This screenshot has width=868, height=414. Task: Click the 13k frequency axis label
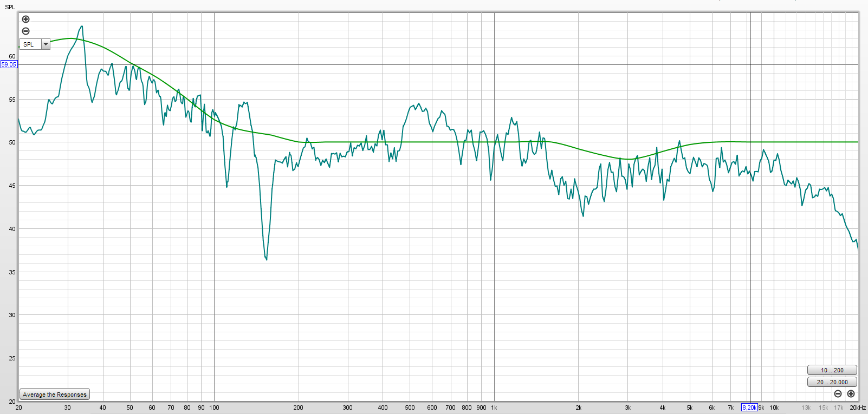point(806,408)
